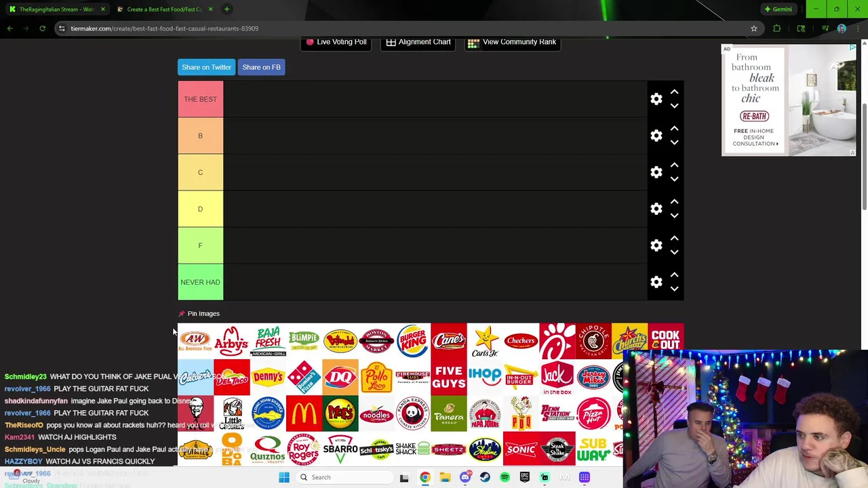The height and width of the screenshot is (488, 868).
Task: Open Steam from the taskbar
Action: pos(485,477)
